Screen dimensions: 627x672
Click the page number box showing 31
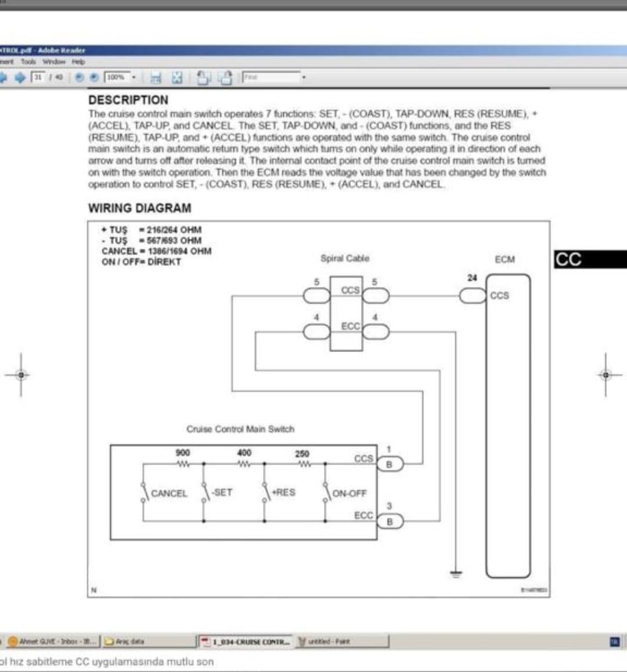(38, 77)
